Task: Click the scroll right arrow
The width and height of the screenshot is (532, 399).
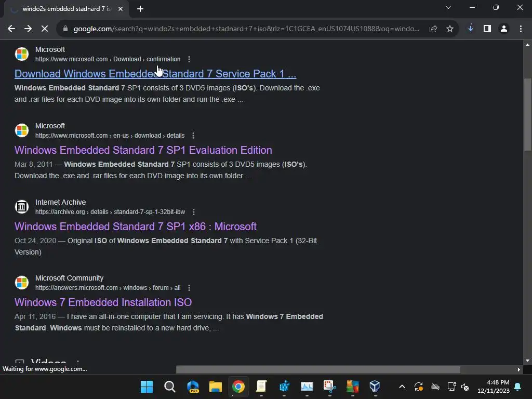Action: click(x=518, y=369)
